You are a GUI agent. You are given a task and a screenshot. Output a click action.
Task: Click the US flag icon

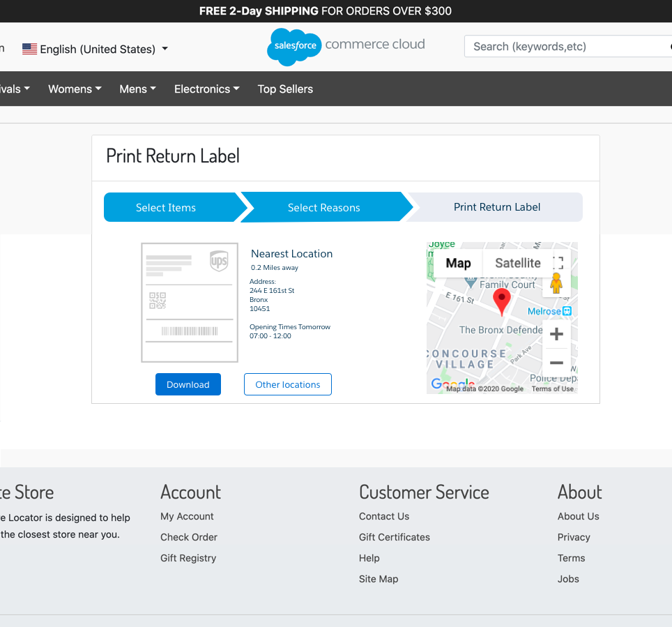(x=29, y=49)
